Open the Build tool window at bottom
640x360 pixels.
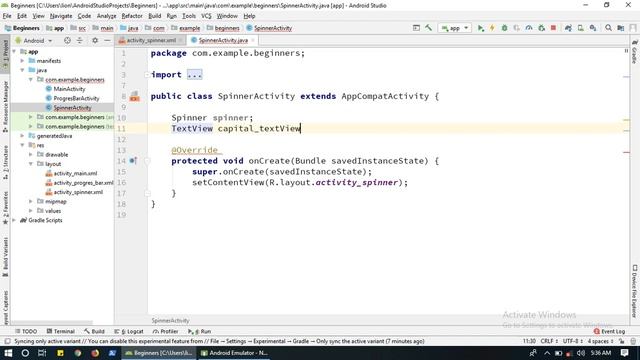[94, 331]
